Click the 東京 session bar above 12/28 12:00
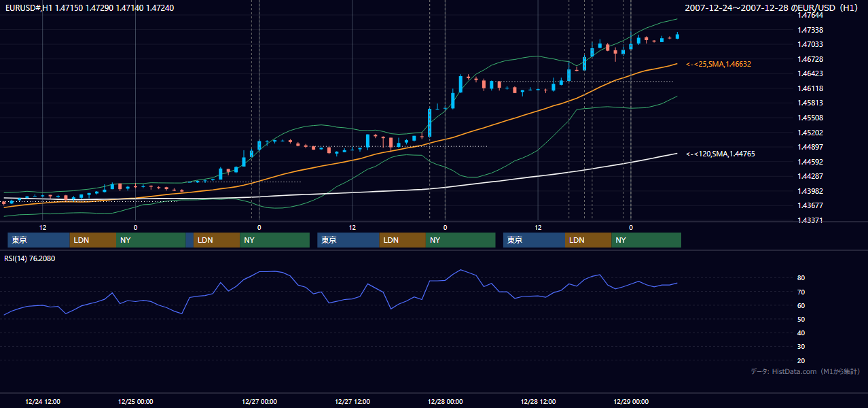Viewport: 868px width, 408px height. (534, 240)
